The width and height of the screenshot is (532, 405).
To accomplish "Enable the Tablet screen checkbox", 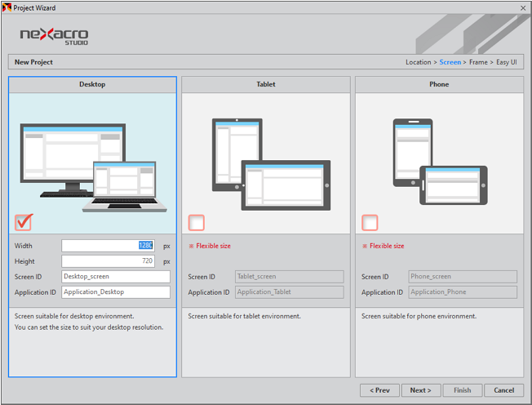I will [197, 222].
